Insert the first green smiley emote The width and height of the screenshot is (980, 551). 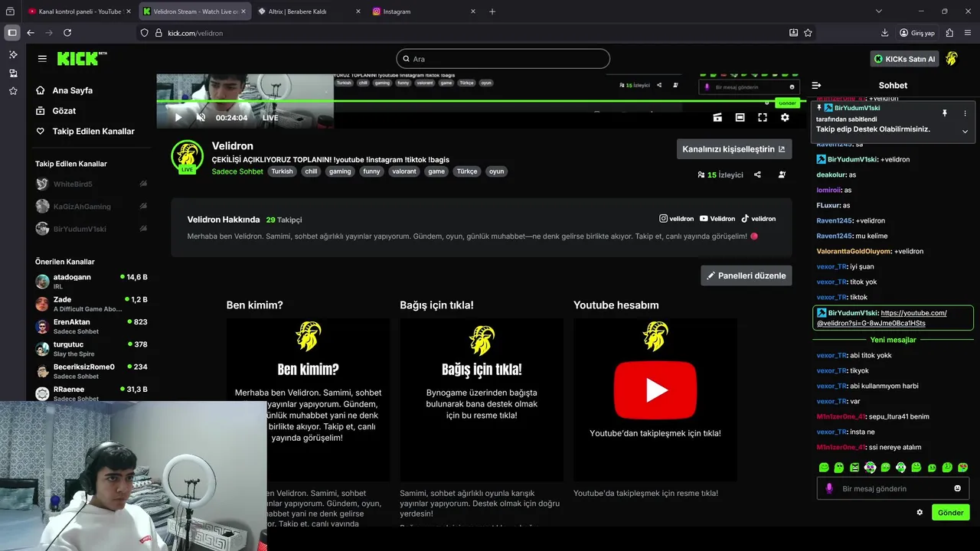pos(824,467)
